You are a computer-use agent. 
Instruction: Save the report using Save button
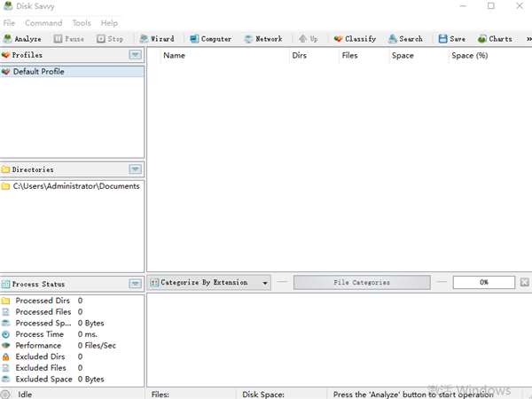coord(451,39)
